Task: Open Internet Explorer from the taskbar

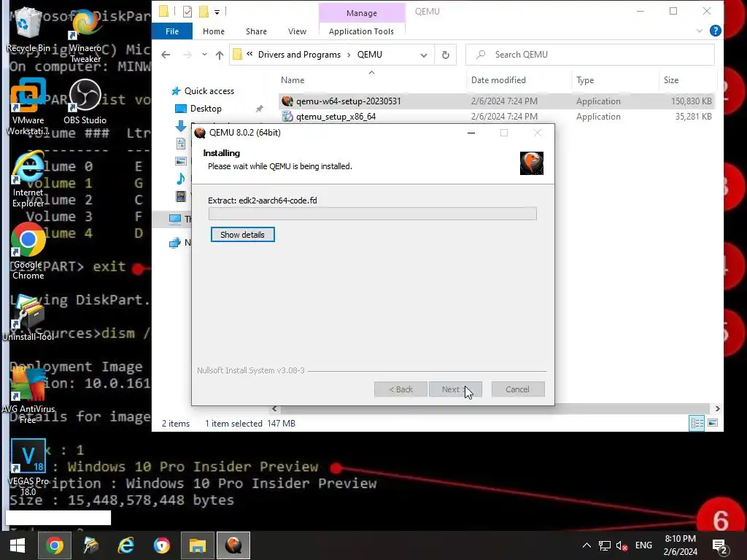Action: 125,545
